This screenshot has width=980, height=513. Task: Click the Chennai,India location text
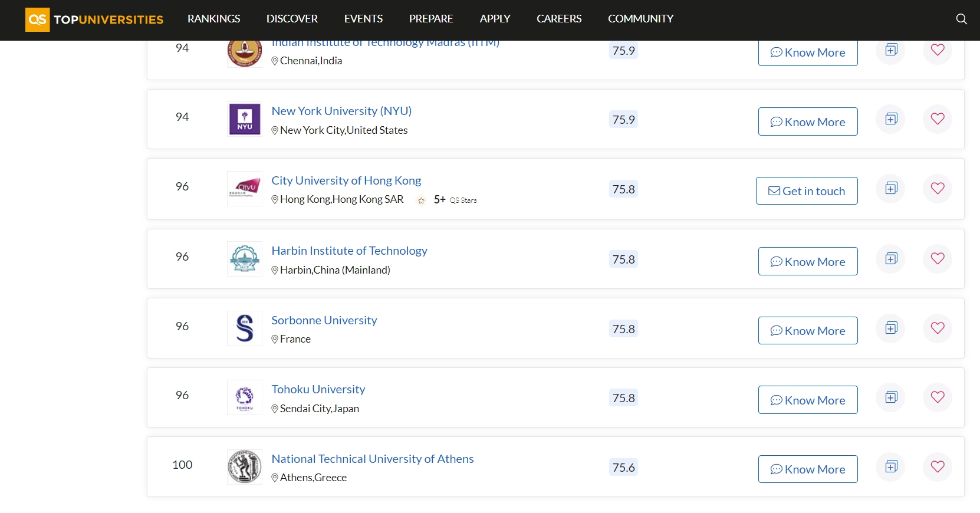(x=311, y=61)
